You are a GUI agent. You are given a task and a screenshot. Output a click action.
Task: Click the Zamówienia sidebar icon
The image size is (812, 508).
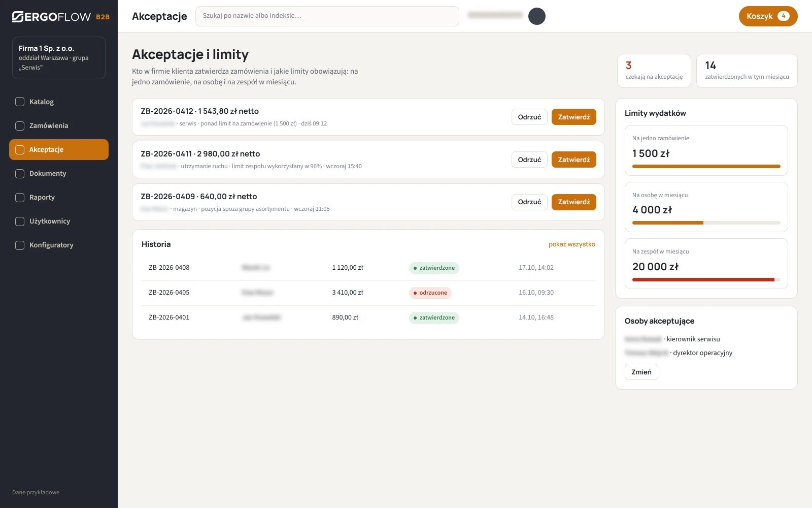(20, 125)
